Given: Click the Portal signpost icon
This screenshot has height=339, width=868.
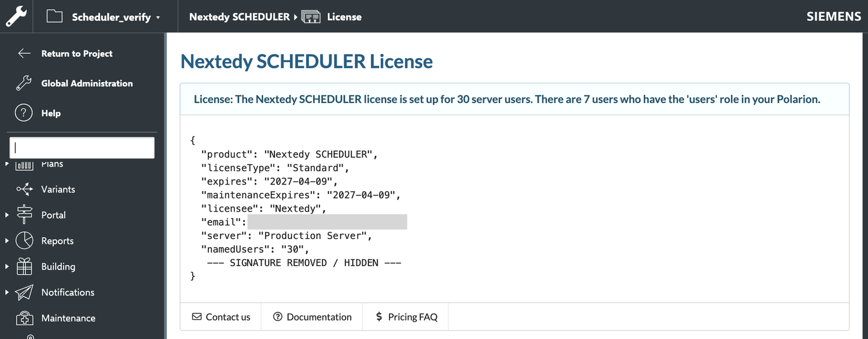Looking at the screenshot, I should (24, 215).
